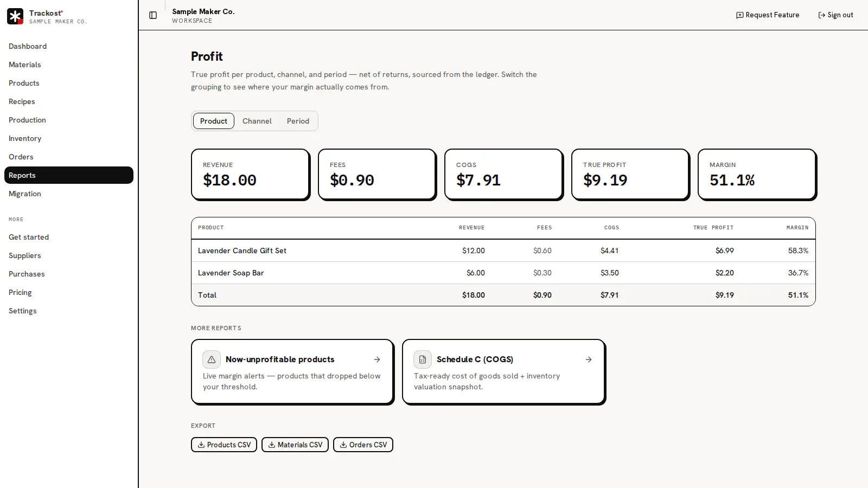Click the Schedule C document icon
The width and height of the screenshot is (868, 488).
tap(423, 359)
